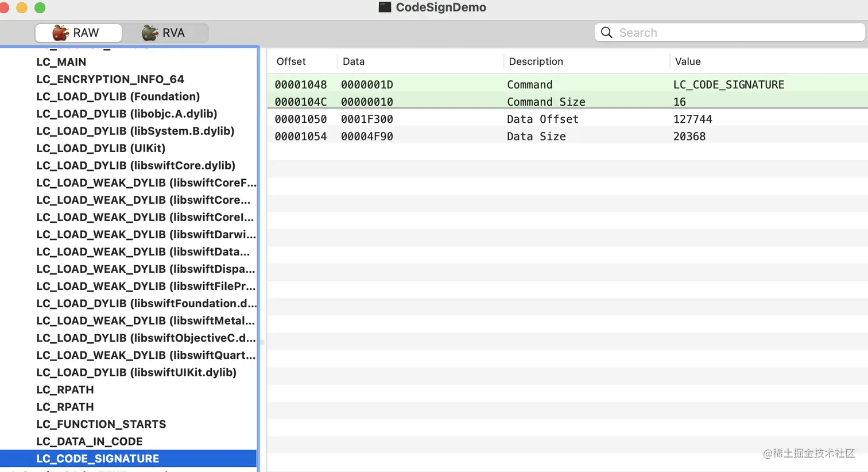Click the magnifier icon in the search box

pos(606,33)
